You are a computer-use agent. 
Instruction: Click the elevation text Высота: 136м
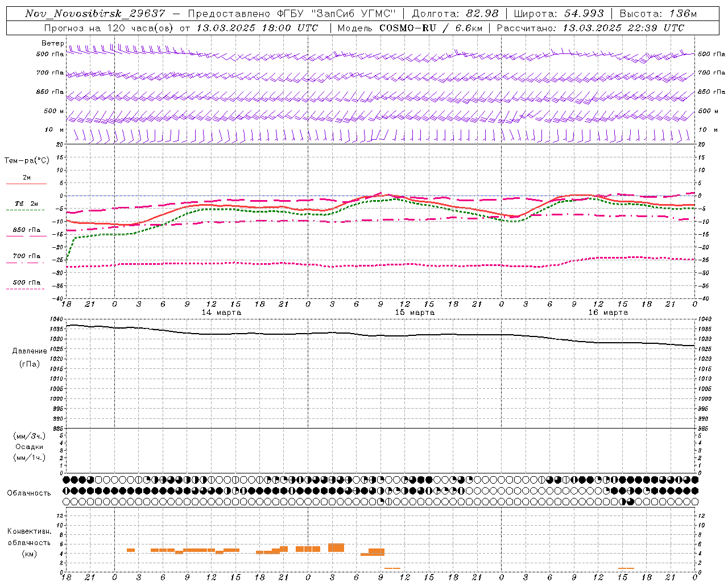(658, 14)
